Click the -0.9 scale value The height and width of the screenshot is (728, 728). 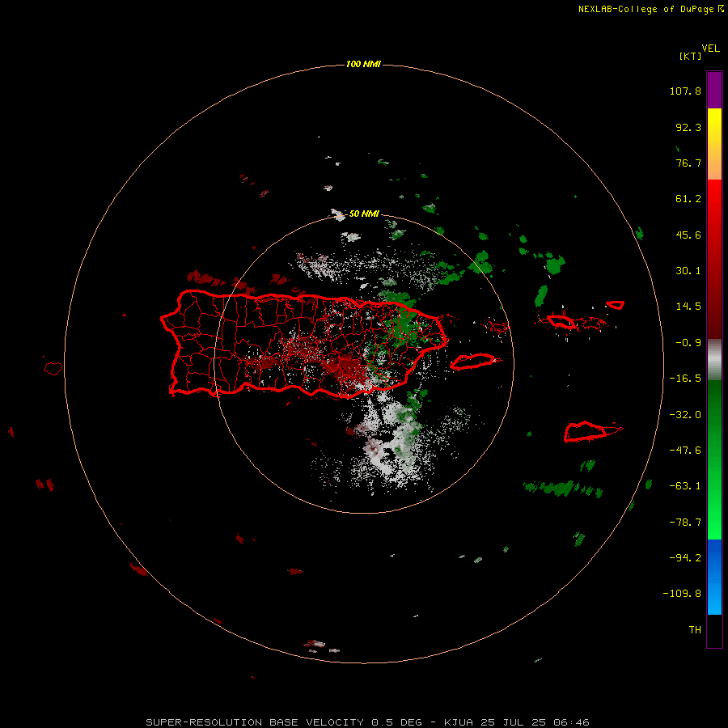tap(688, 343)
